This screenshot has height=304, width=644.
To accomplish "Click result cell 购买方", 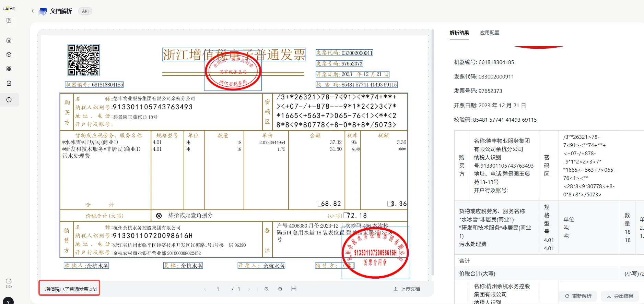I will [462, 166].
